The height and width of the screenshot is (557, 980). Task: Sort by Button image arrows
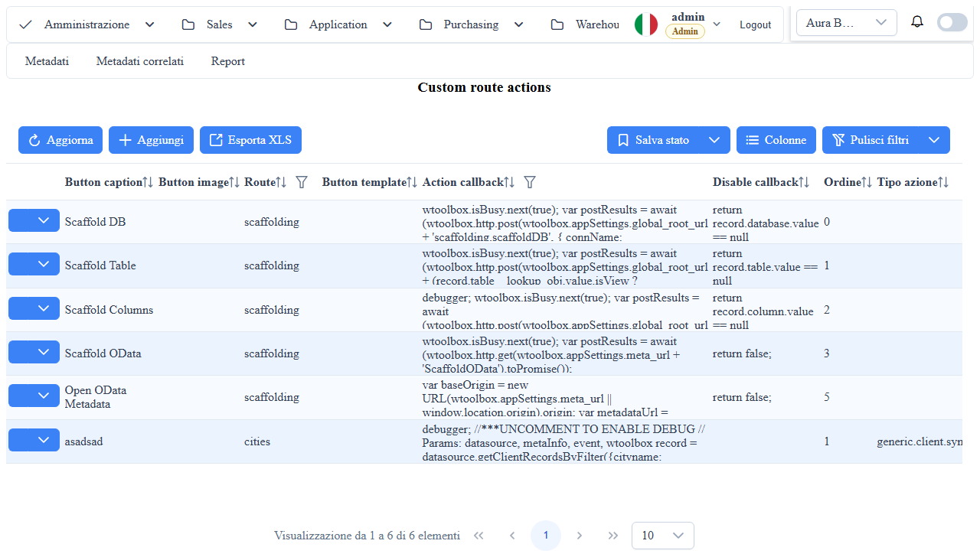pos(235,182)
